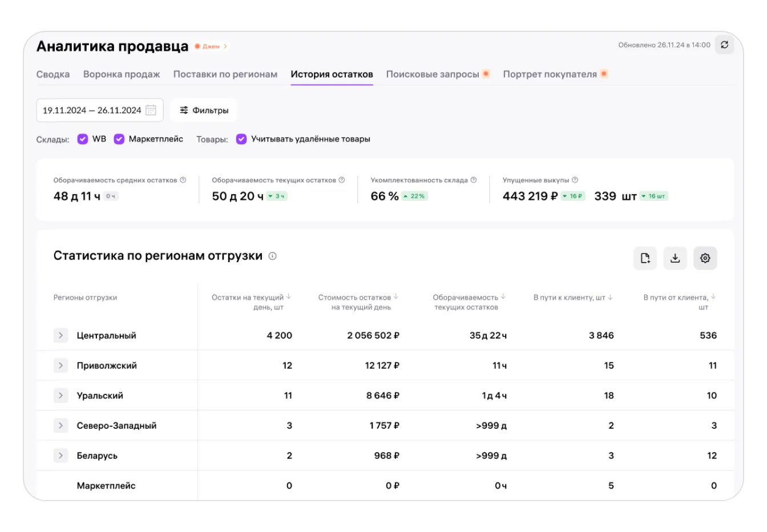Click the create report file icon
This screenshot has height=532, width=767.
(x=645, y=258)
